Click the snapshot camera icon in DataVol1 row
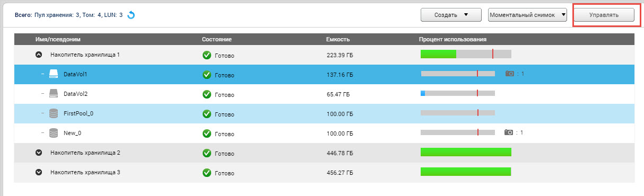 pos(510,74)
